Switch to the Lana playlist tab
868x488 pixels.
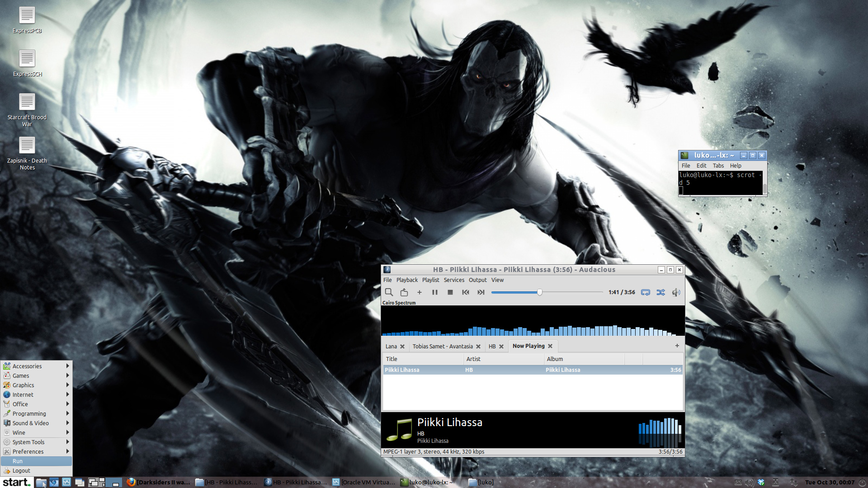click(x=391, y=347)
